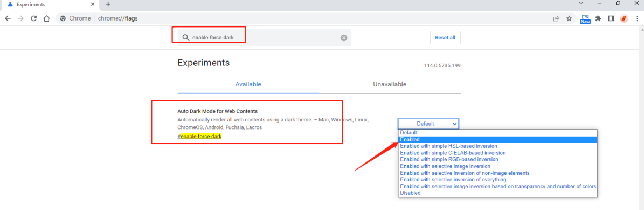Collapse the Auto Dark Mode select box
Image resolution: width=644 pixels, height=210 pixels.
pyautogui.click(x=428, y=124)
